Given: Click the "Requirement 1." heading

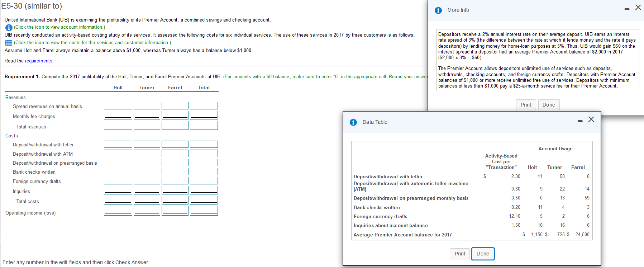Looking at the screenshot, I should coord(22,76).
